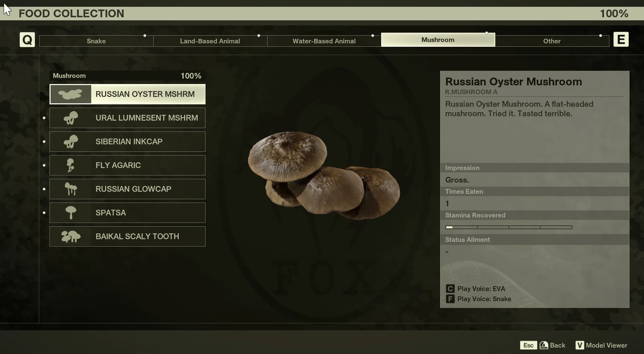Image resolution: width=644 pixels, height=354 pixels.
Task: Click the E next-tab key icon
Action: pyautogui.click(x=621, y=40)
